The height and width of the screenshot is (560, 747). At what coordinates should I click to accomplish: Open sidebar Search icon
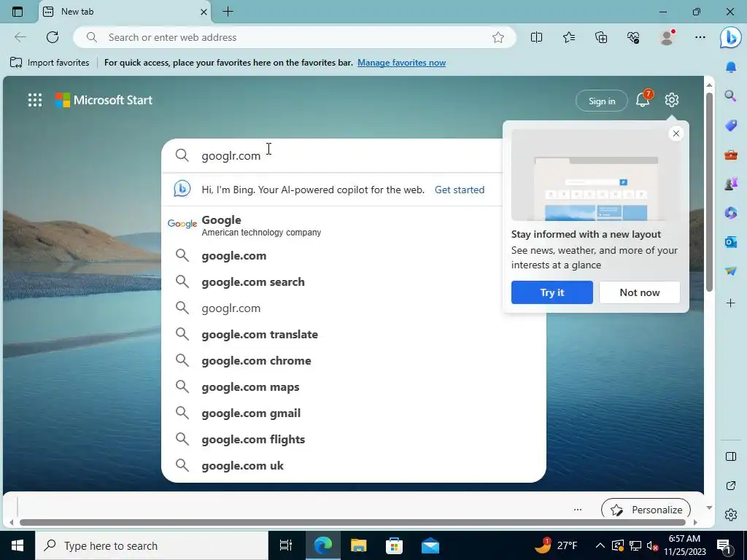[x=731, y=96]
